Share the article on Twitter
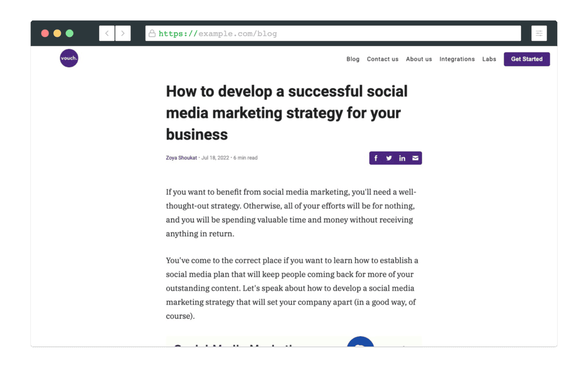 coord(389,158)
